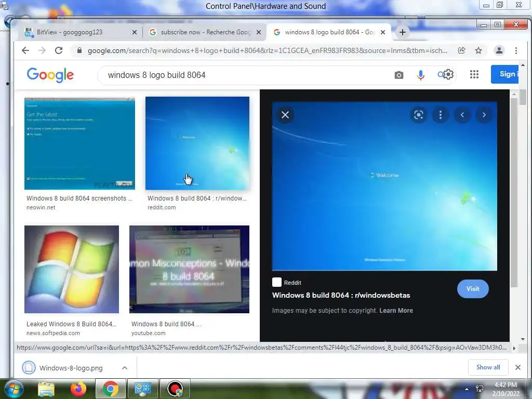Search by image using camera icon
This screenshot has height=399, width=532.
pyautogui.click(x=399, y=75)
